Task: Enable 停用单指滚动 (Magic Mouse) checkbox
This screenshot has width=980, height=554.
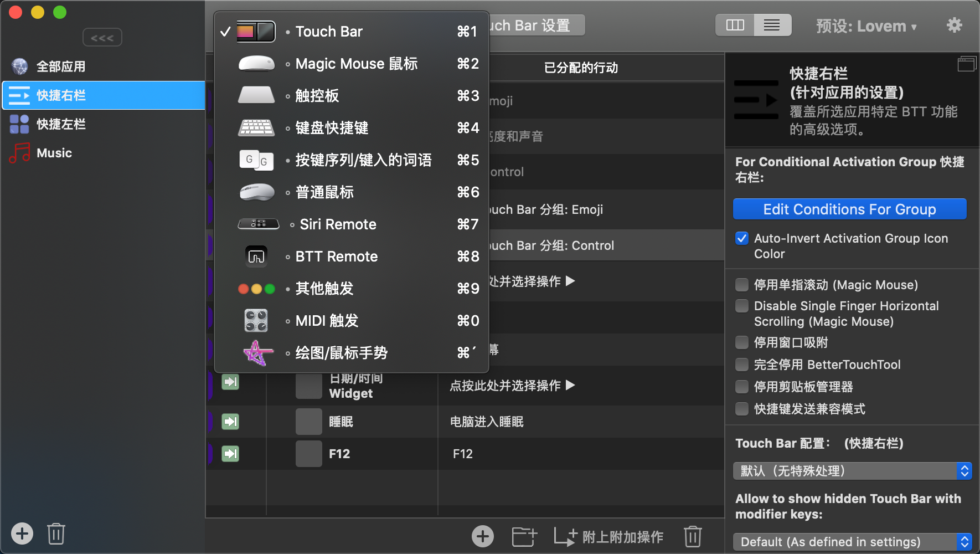Action: click(x=742, y=285)
